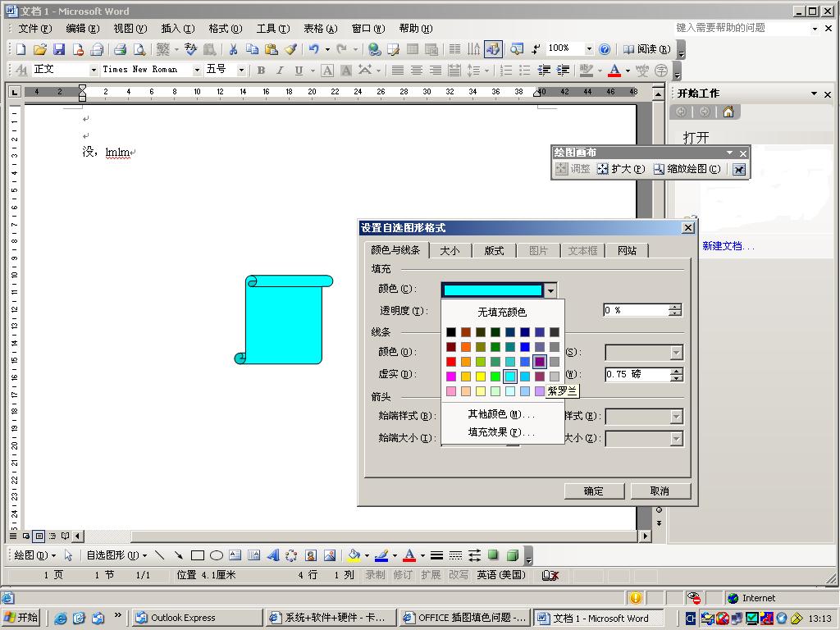The image size is (840, 630).
Task: Click the Line Style icon
Action: 436,555
